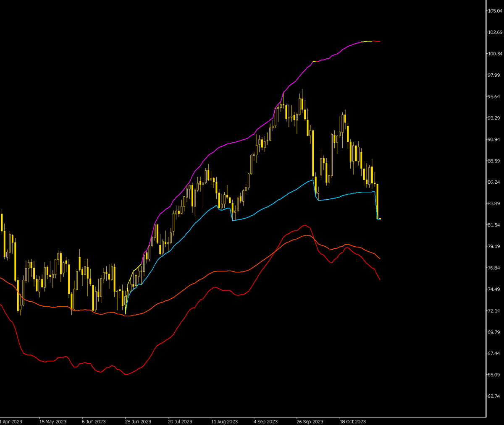Click the 90.94 price axis label

494,139
